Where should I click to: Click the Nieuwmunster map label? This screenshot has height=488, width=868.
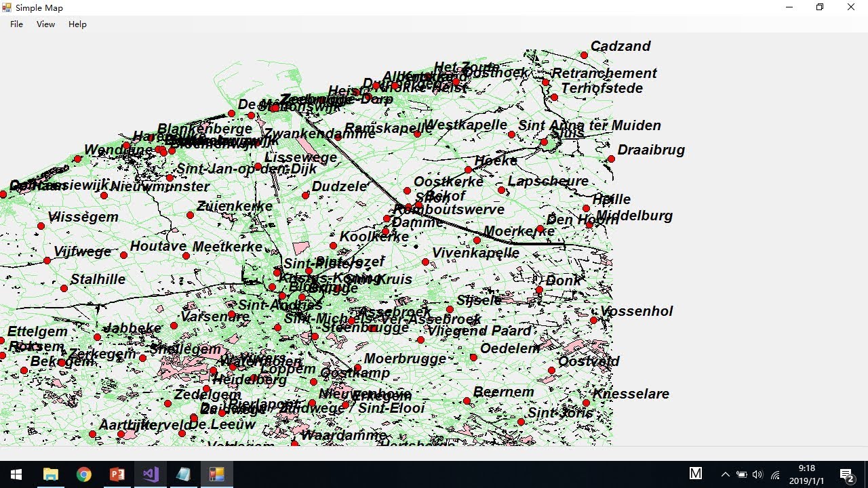click(160, 186)
